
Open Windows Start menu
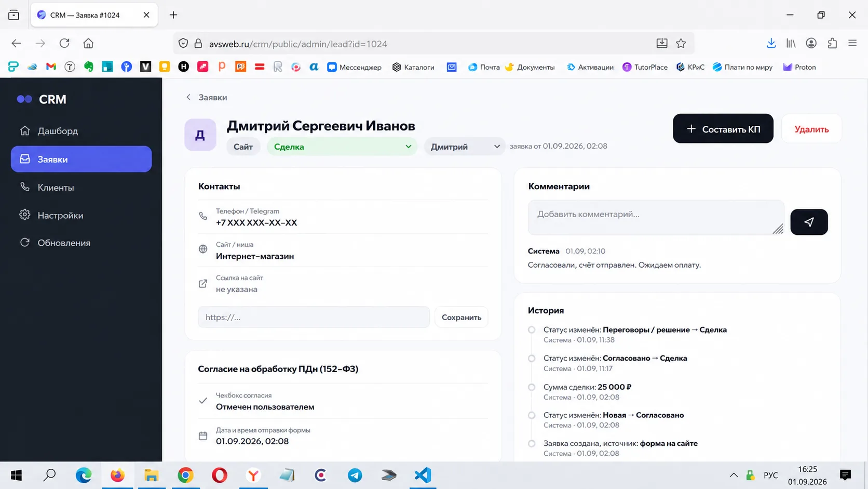[x=17, y=475]
